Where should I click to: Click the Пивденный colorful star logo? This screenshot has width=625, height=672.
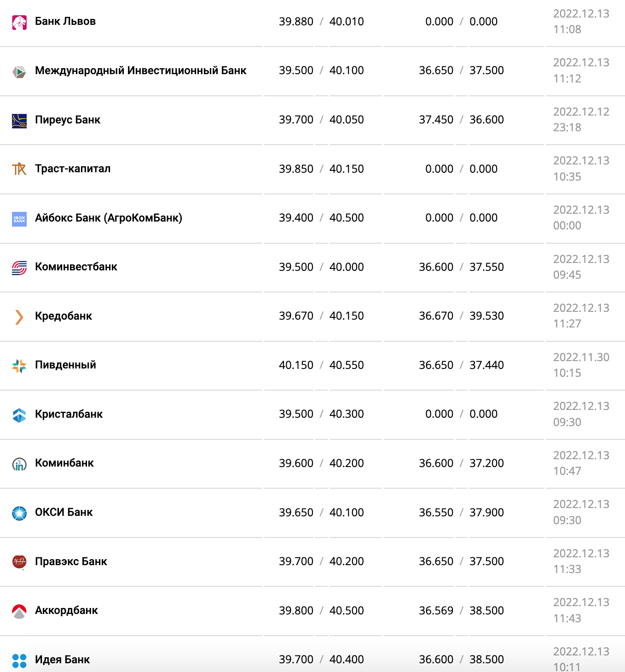(x=19, y=366)
